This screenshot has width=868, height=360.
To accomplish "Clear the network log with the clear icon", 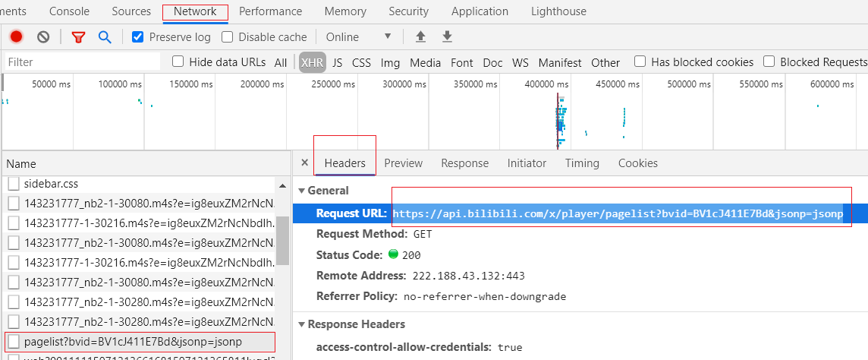I will point(43,36).
